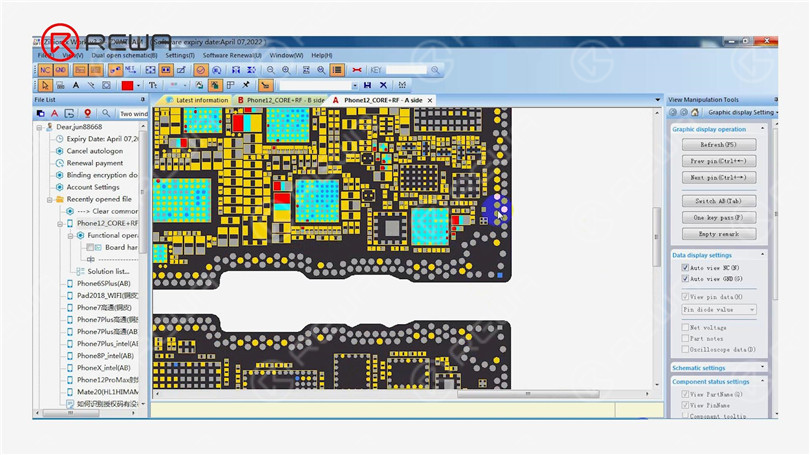Click the search magnifier beside KEY field
Image resolution: width=810 pixels, height=455 pixels.
pos(435,70)
